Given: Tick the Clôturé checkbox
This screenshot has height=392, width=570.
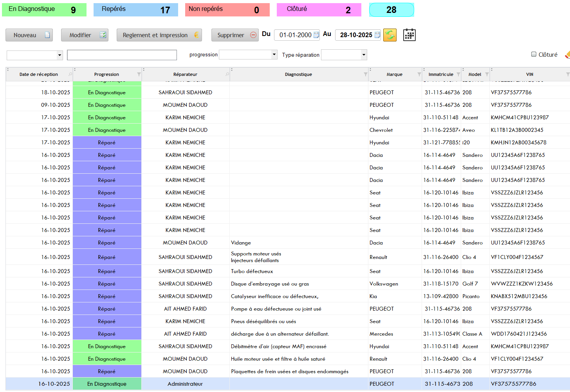Looking at the screenshot, I should click(x=534, y=54).
